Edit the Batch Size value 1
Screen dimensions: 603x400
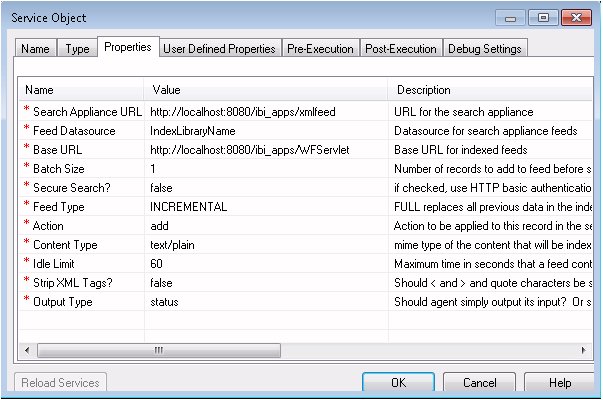tap(266, 168)
